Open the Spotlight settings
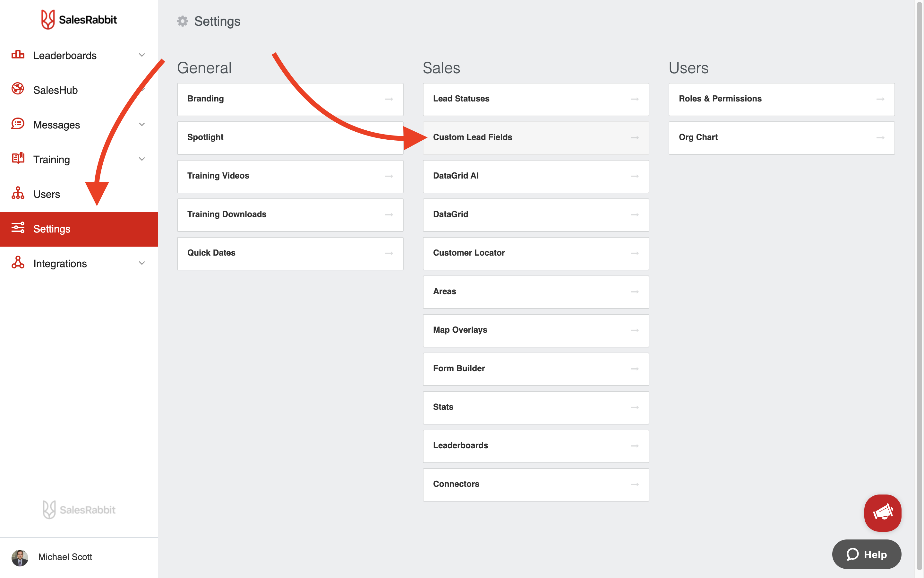Screen dimensions: 924x578 coord(290,138)
